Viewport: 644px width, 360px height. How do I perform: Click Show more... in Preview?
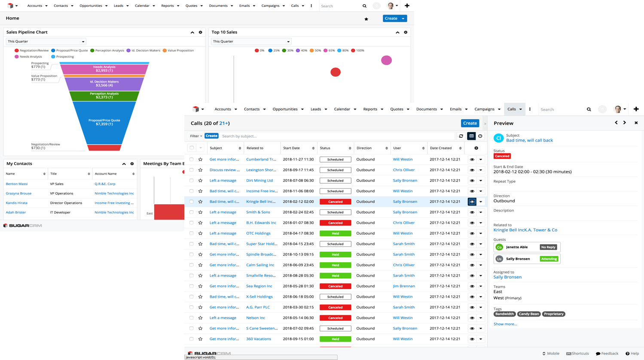[505, 324]
